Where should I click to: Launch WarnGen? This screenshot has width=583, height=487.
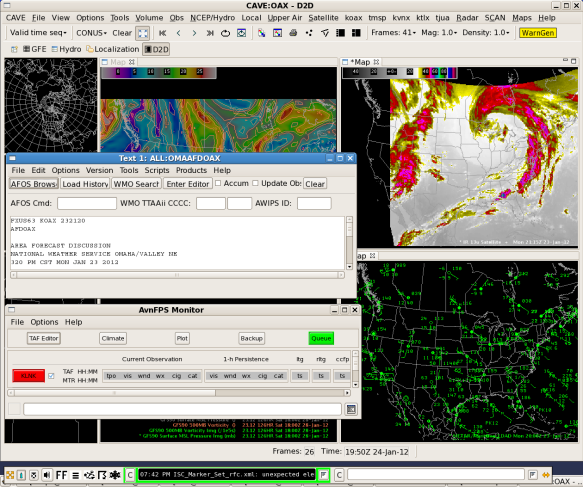538,33
